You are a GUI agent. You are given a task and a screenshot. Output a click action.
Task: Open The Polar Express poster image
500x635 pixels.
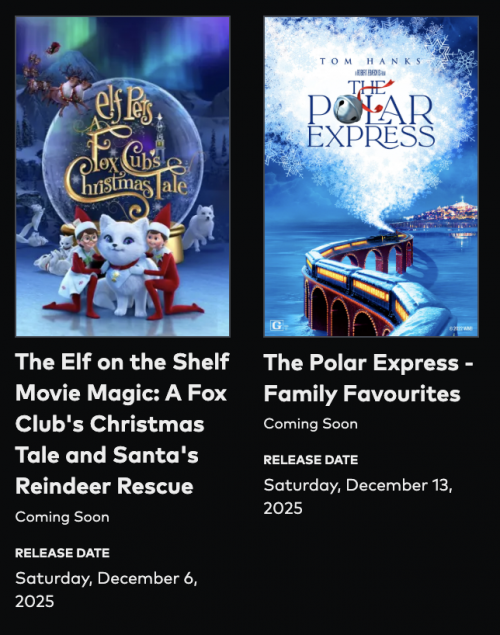(x=371, y=177)
